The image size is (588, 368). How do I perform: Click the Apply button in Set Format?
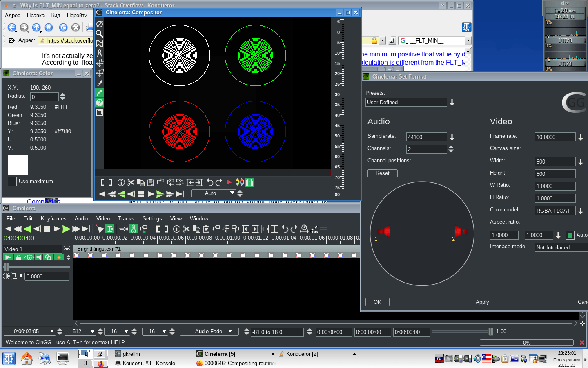(x=482, y=302)
